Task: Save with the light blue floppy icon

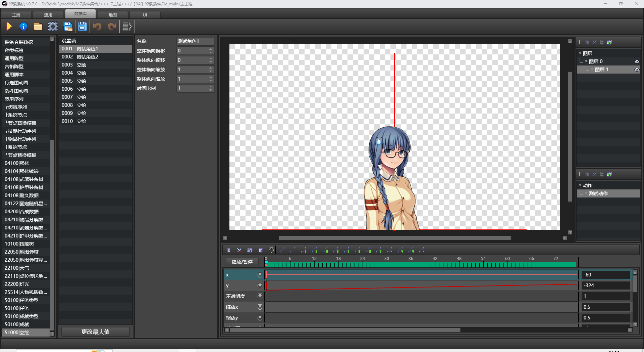Action: click(82, 27)
